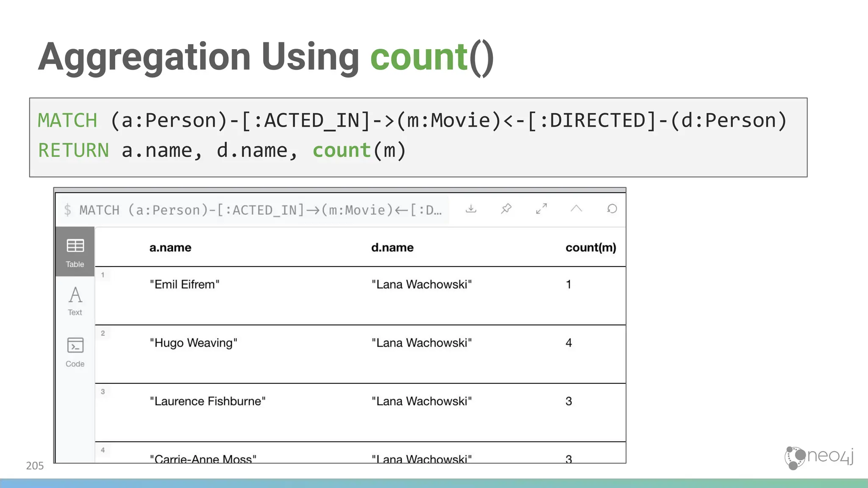Open the Code result view
Viewport: 868px width, 488px height.
point(75,352)
